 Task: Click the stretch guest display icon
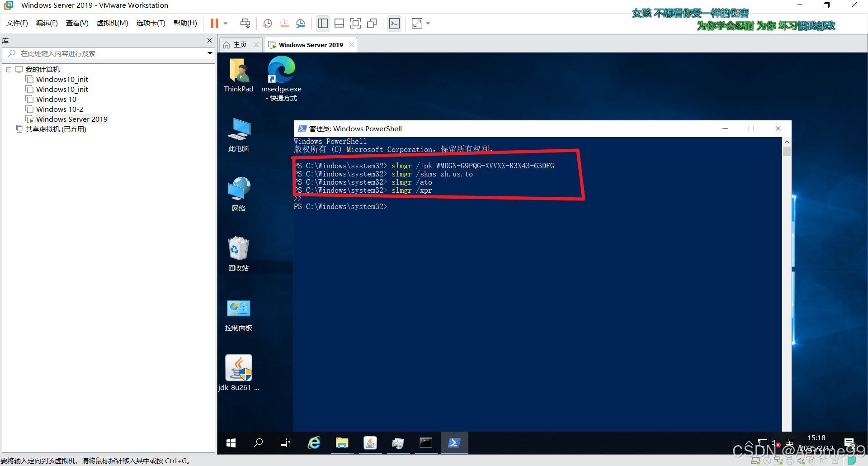(417, 24)
